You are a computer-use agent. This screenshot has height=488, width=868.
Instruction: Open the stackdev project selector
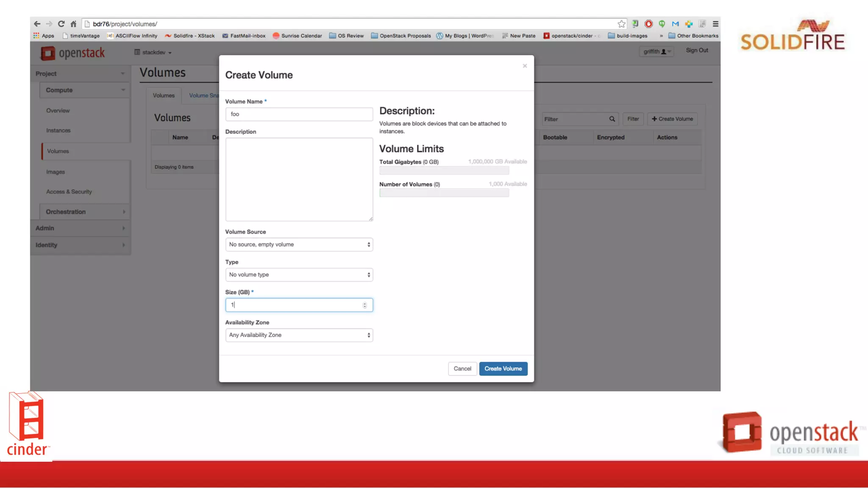coord(153,53)
